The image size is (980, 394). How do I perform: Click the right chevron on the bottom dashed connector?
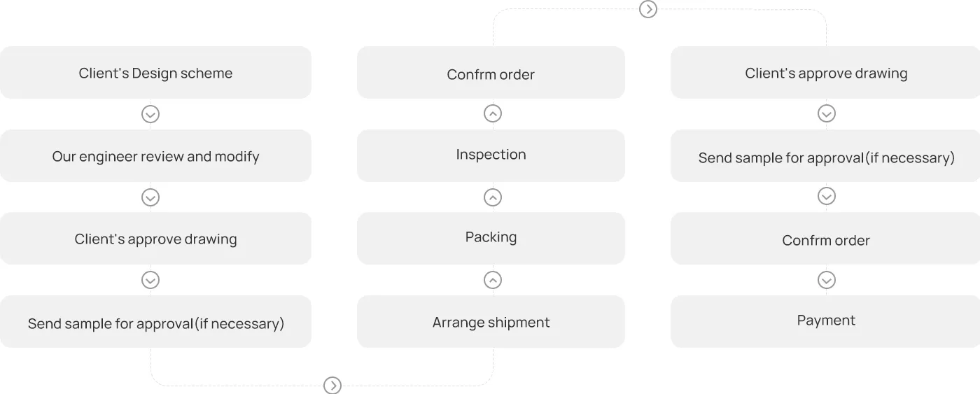pyautogui.click(x=332, y=385)
